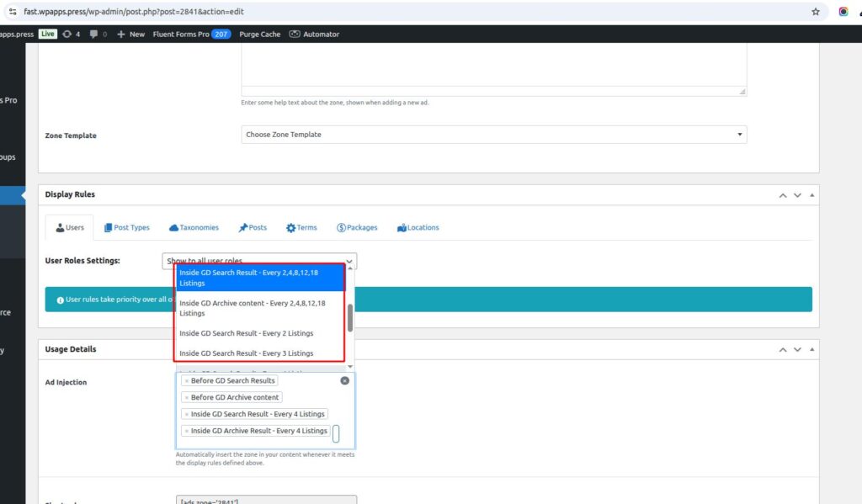Screen dimensions: 862x504
Task: Collapse the Display Rules panel
Action: [811, 194]
